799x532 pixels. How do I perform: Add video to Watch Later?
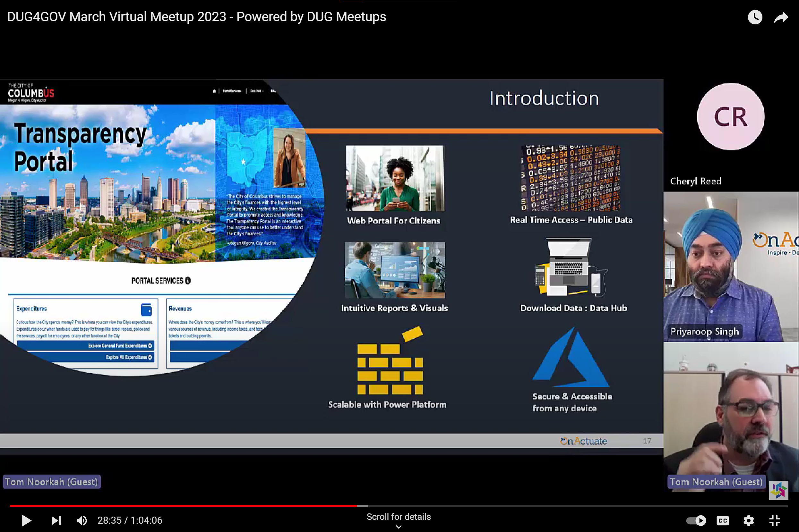click(x=755, y=17)
